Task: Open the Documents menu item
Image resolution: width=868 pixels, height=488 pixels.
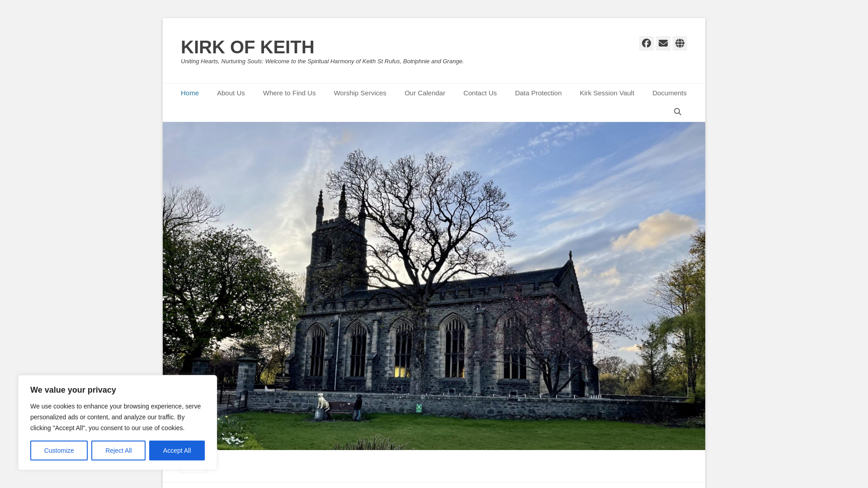Action: 669,93
